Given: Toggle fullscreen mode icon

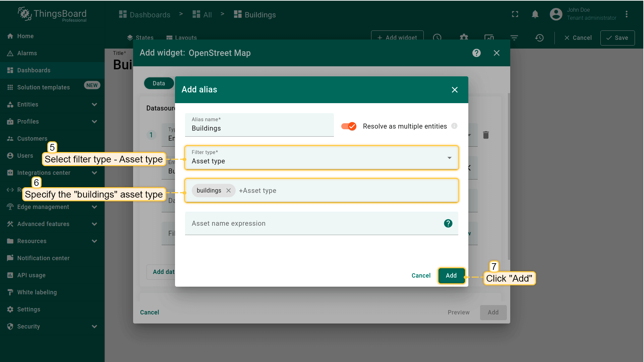Looking at the screenshot, I should (515, 14).
